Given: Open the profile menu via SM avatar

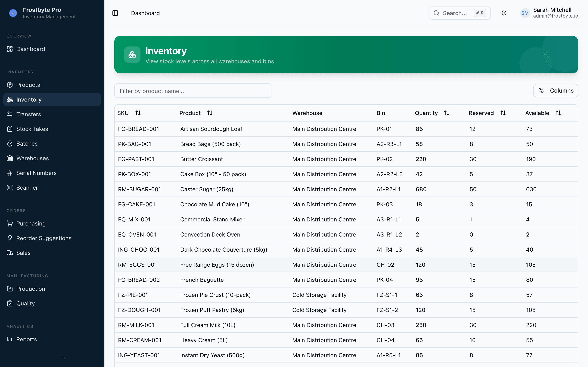Looking at the screenshot, I should coord(525,13).
